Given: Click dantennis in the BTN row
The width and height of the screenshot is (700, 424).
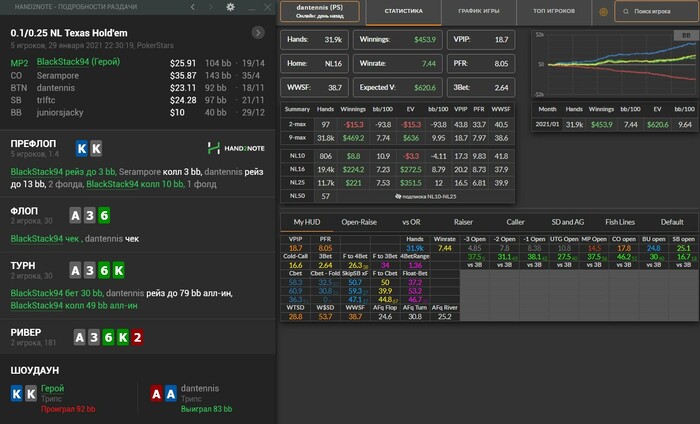Looking at the screenshot, I should (56, 88).
